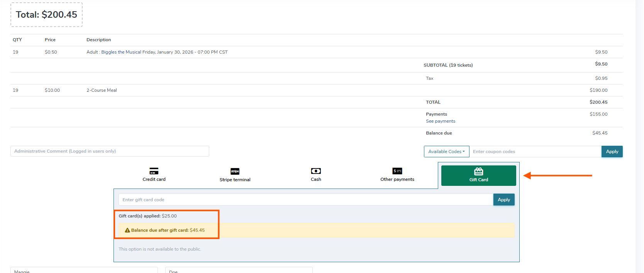Image resolution: width=644 pixels, height=273 pixels.
Task: Click the SUBTOTAL (19 tickets) label
Action: 448,65
